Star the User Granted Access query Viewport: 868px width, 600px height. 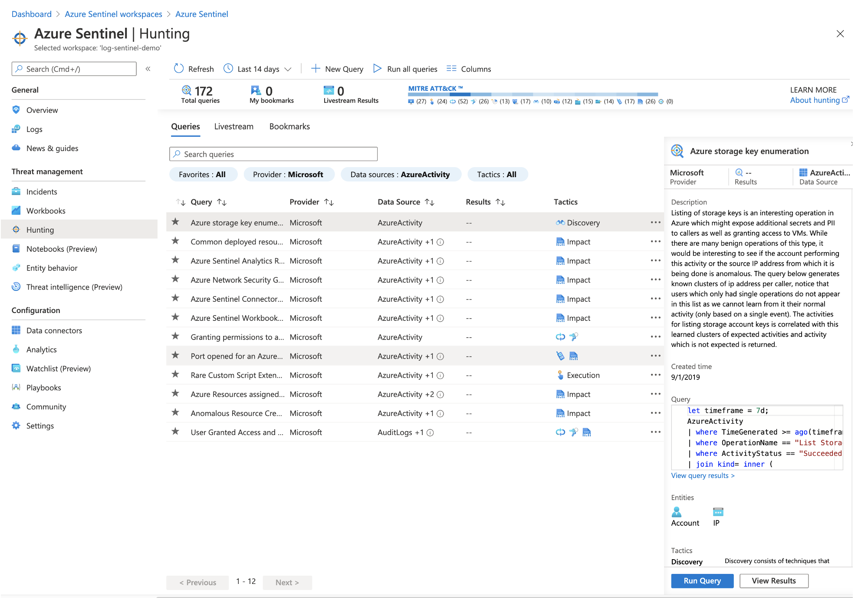pyautogui.click(x=175, y=432)
